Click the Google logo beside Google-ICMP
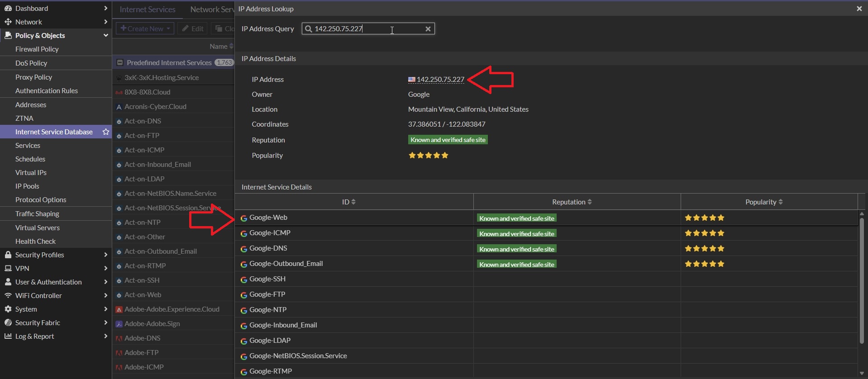 pos(244,233)
